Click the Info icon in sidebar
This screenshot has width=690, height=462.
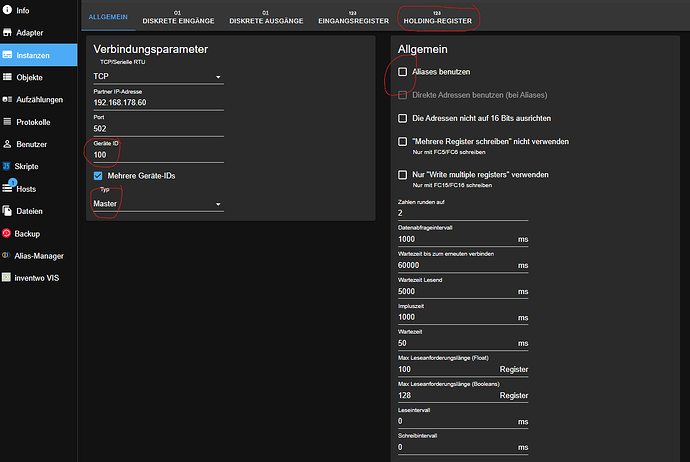point(7,10)
